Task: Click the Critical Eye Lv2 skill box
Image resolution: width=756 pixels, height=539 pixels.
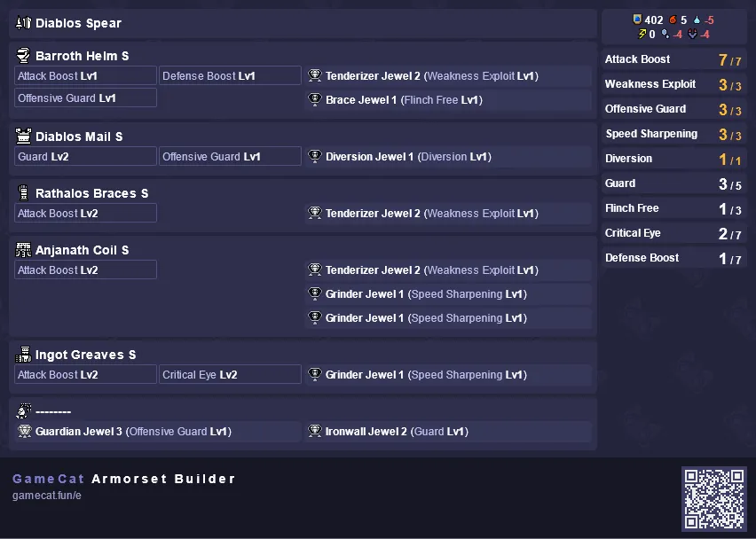Action: tap(230, 374)
